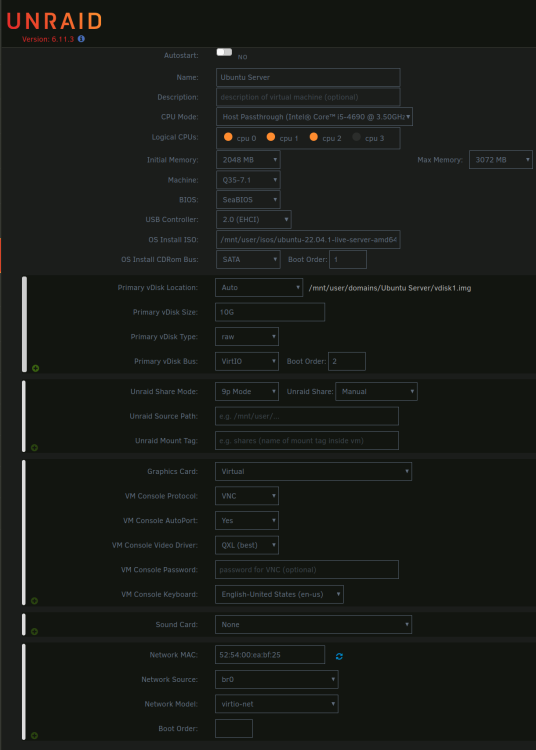The width and height of the screenshot is (536, 750).
Task: Enable cpu 3 checkbox
Action: 356,137
